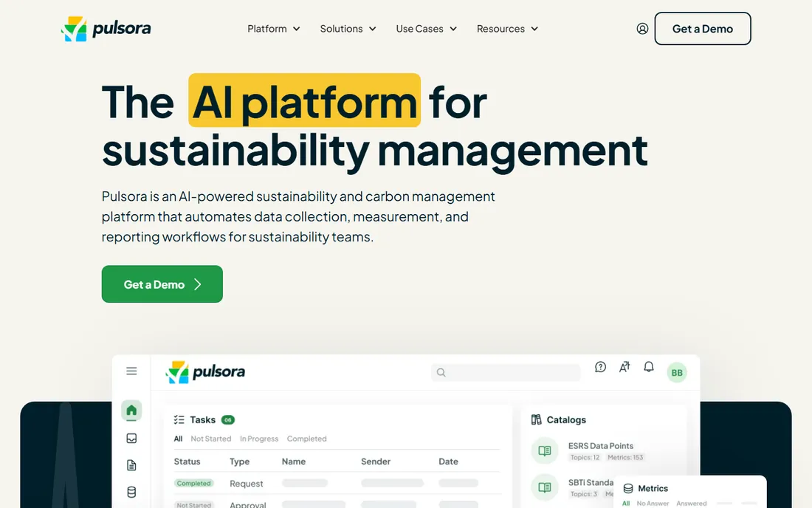Select the In Progress tasks tab
The height and width of the screenshot is (508, 812).
point(259,439)
